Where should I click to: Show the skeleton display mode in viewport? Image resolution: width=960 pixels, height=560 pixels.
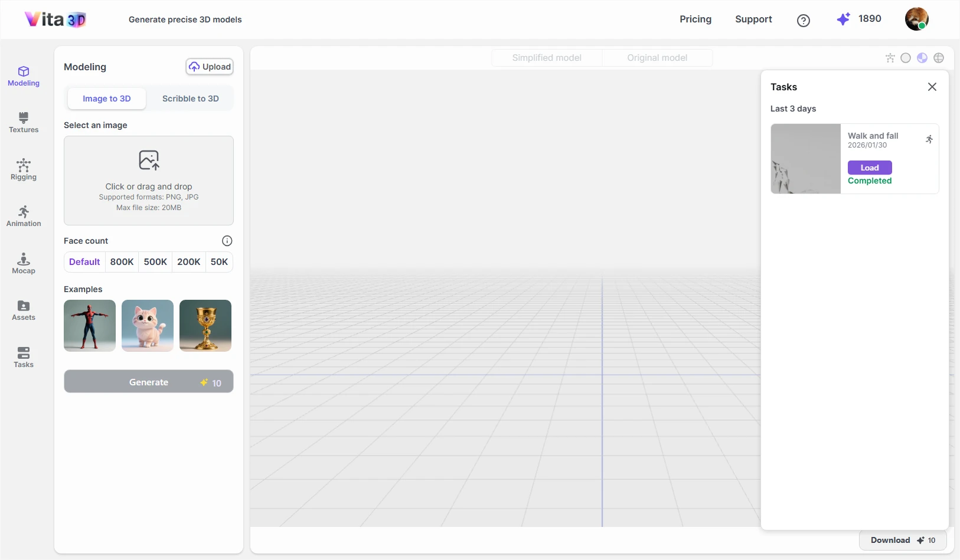890,58
